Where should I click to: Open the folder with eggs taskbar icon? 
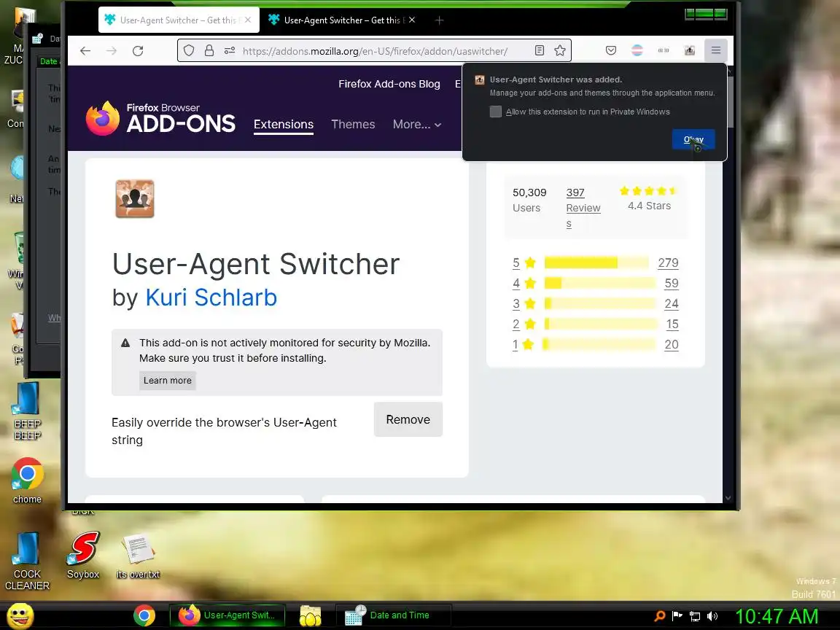tap(310, 615)
